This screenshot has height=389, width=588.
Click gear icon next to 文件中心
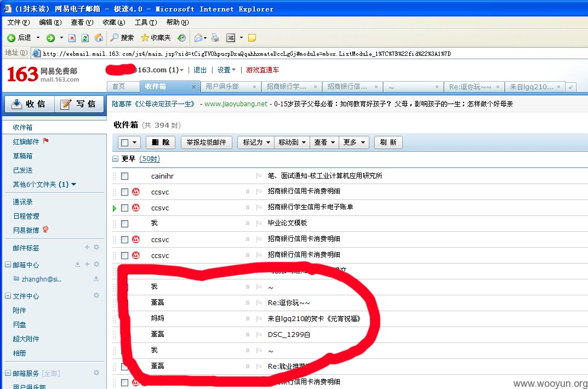coord(96,295)
